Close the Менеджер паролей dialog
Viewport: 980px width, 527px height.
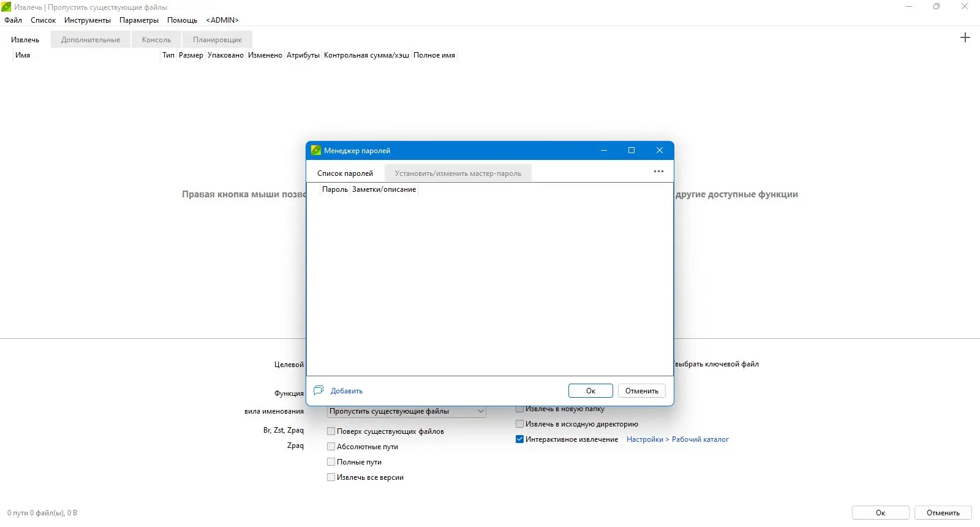tap(660, 150)
